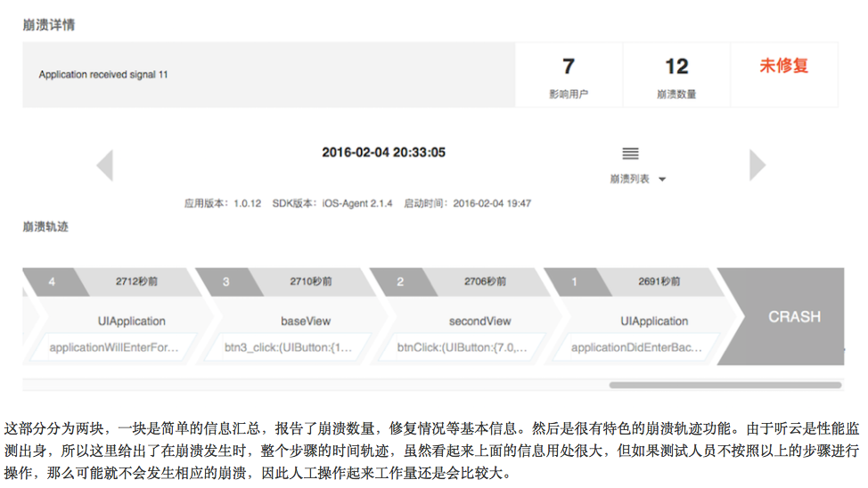The image size is (868, 488).
Task: Select step 3 baseView block
Action: point(306,321)
